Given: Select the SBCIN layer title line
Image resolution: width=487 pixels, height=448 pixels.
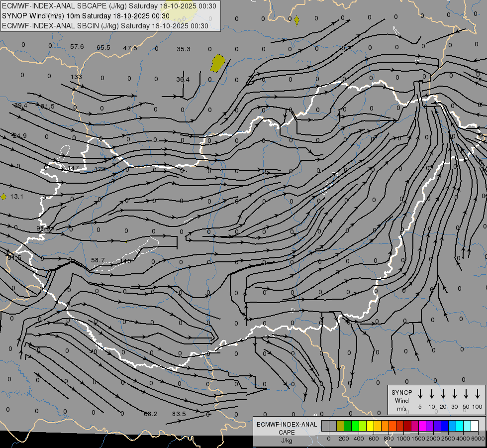Looking at the screenshot, I should 105,25.
